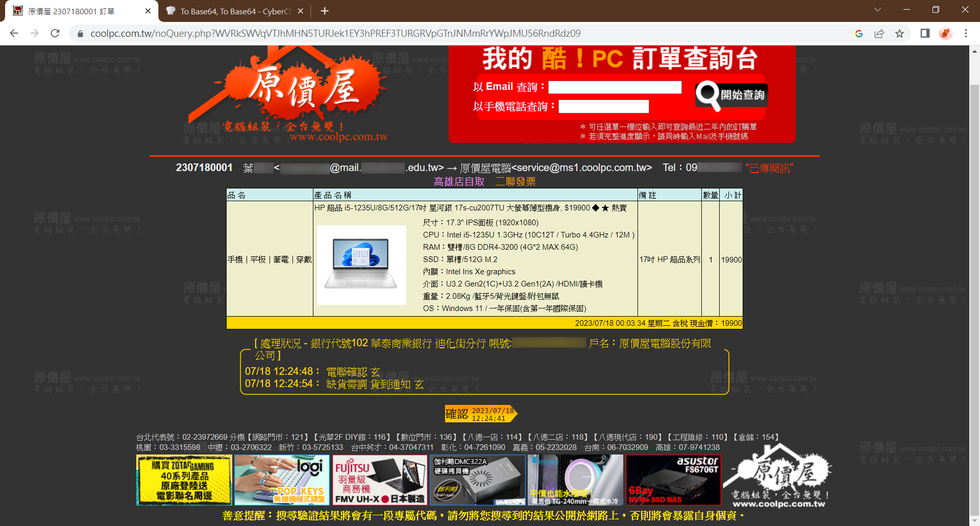Open the HP laptop product thumbnail
Viewport: 980px width, 526px height.
point(361,265)
